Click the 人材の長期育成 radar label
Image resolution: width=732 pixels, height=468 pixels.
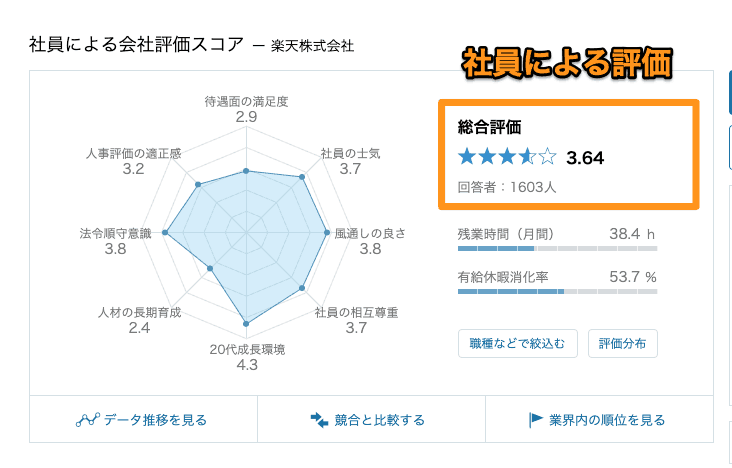139,312
